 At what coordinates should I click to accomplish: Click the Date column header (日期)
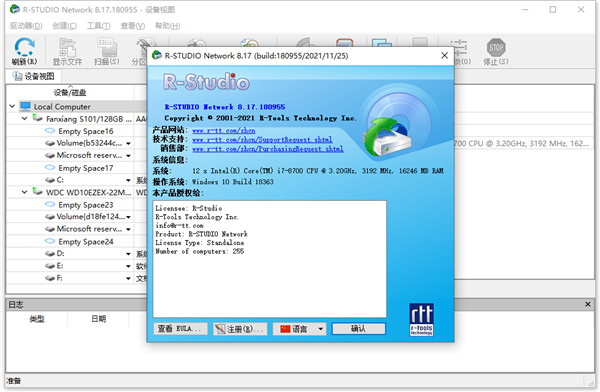coord(98,319)
